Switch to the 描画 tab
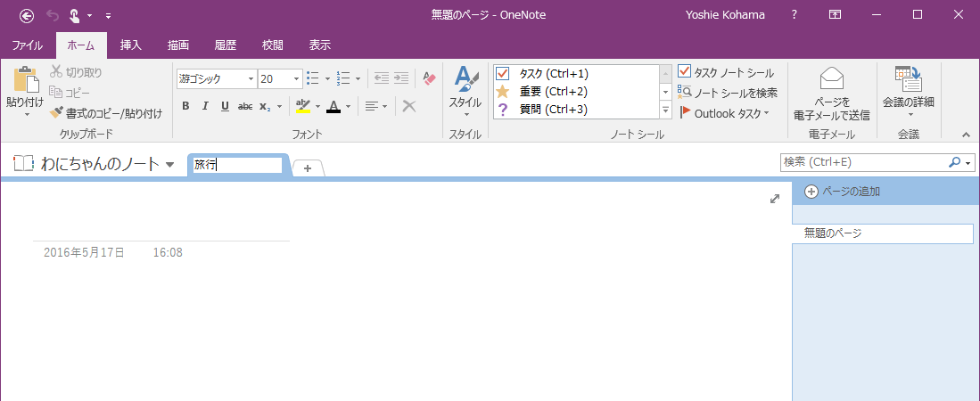 pyautogui.click(x=178, y=45)
